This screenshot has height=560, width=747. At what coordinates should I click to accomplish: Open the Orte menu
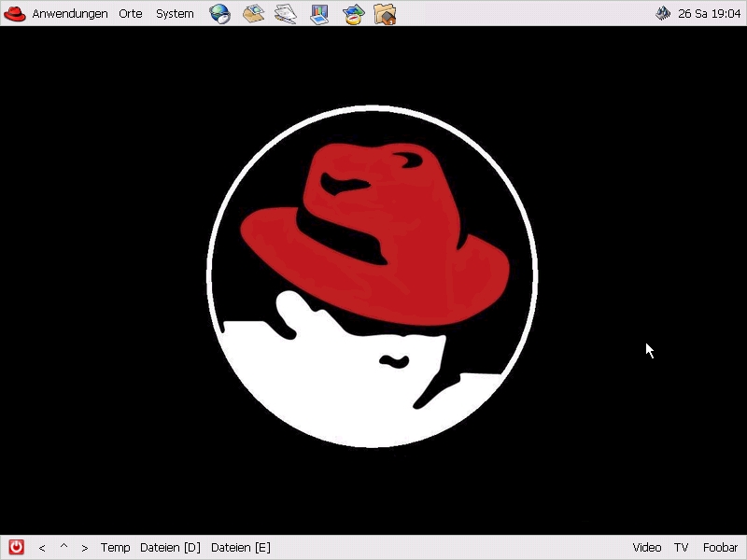pyautogui.click(x=131, y=14)
